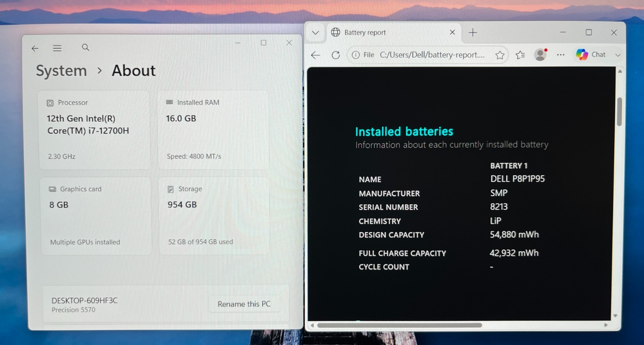
Task: Select the 42,932 mWh full charge value
Action: point(514,253)
